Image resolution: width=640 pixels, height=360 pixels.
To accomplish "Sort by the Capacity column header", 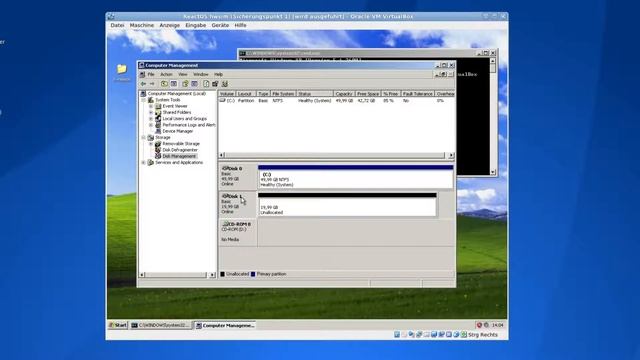I will (344, 94).
